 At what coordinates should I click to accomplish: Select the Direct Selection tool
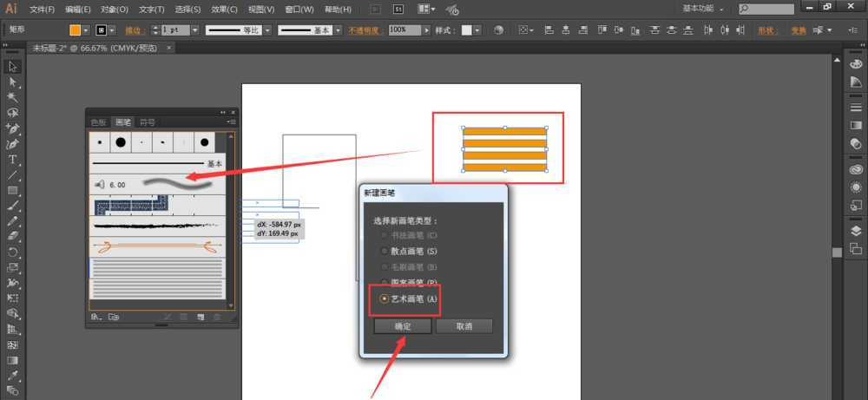(x=13, y=82)
